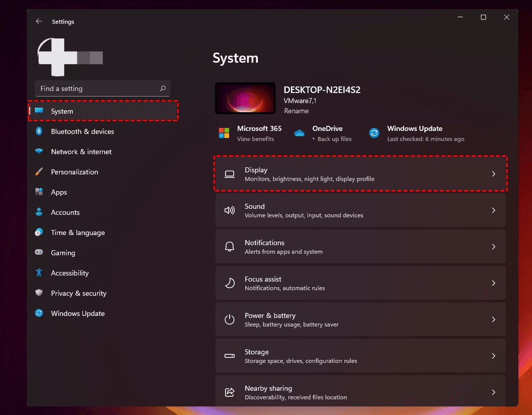Click the Windows Update sync icon at top
532x415 pixels.
click(x=374, y=133)
